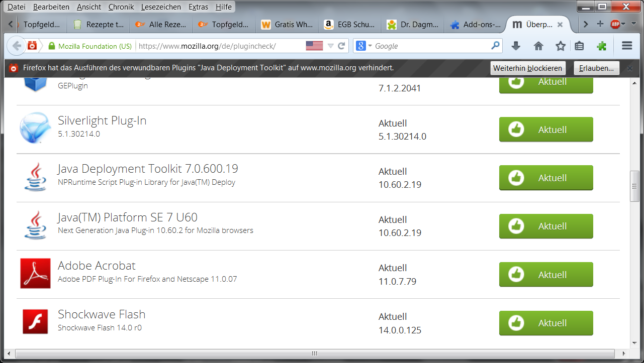644x363 pixels.
Task: Open the Ansicht menu
Action: [89, 7]
